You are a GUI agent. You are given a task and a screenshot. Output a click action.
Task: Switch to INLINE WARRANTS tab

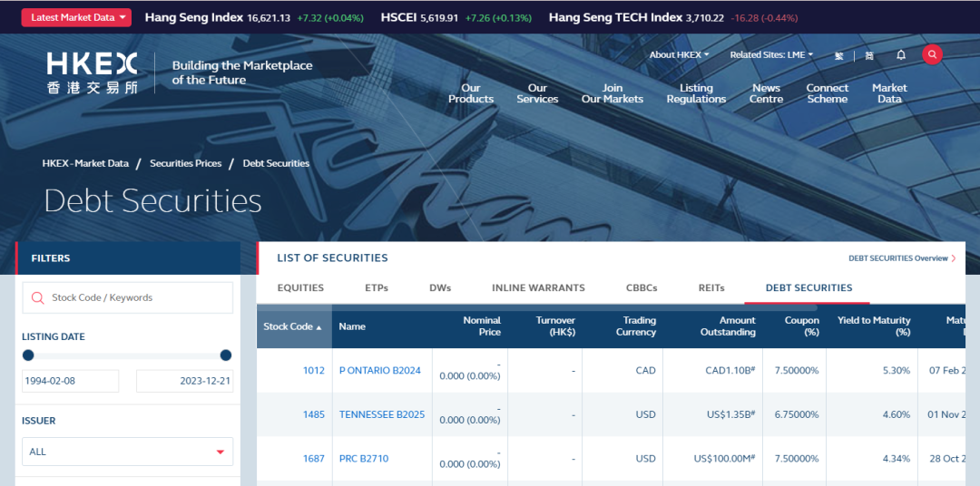(x=538, y=288)
